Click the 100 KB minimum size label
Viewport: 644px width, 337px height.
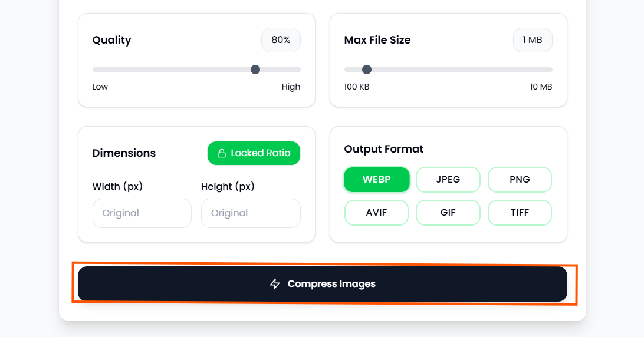point(357,87)
